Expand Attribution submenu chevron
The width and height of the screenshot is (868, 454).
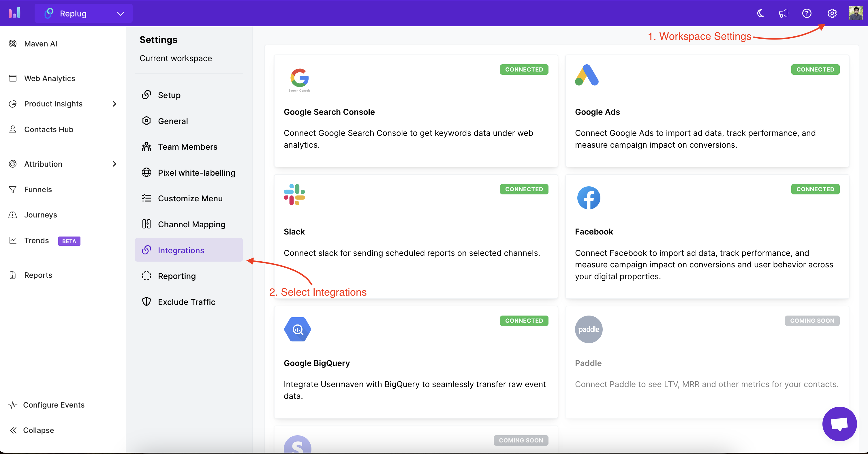pyautogui.click(x=114, y=164)
